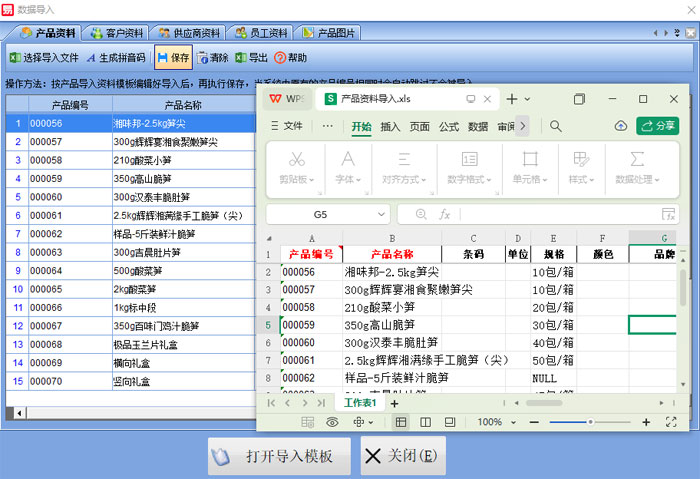The width and height of the screenshot is (700, 479).
Task: Expand more ribbon tabs with the chevron
Action: pyautogui.click(x=522, y=126)
